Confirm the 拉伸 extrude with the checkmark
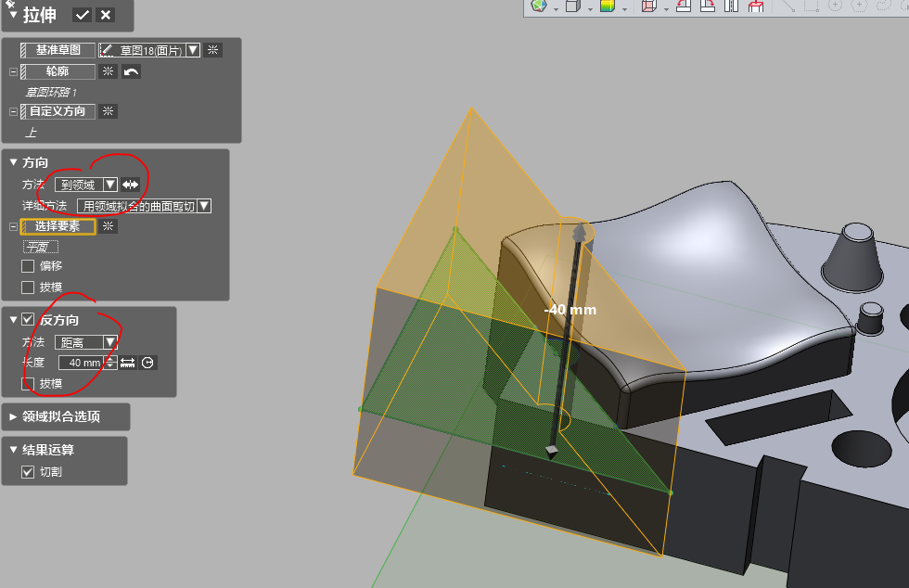Screen dimensions: 909x588 tap(83, 15)
